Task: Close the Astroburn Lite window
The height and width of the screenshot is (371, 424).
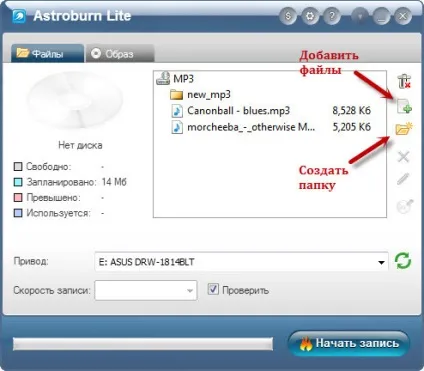Action: (403, 16)
